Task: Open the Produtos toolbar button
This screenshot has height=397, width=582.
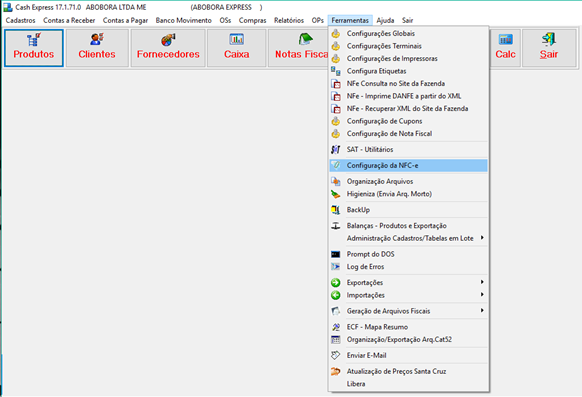Action: [34, 48]
